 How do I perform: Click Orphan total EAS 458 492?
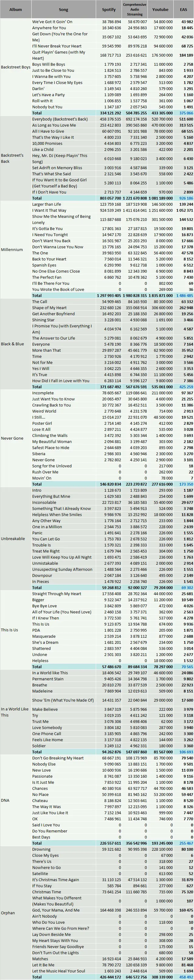click(186, 977)
